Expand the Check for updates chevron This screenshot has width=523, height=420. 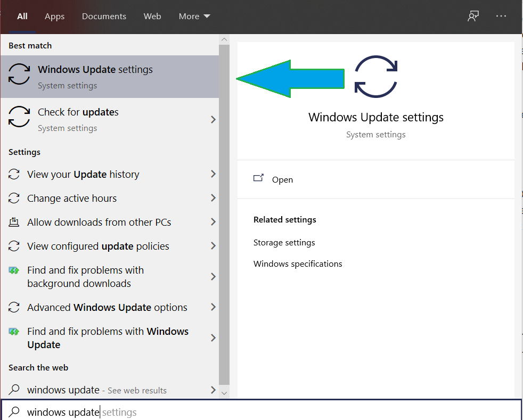pyautogui.click(x=213, y=119)
